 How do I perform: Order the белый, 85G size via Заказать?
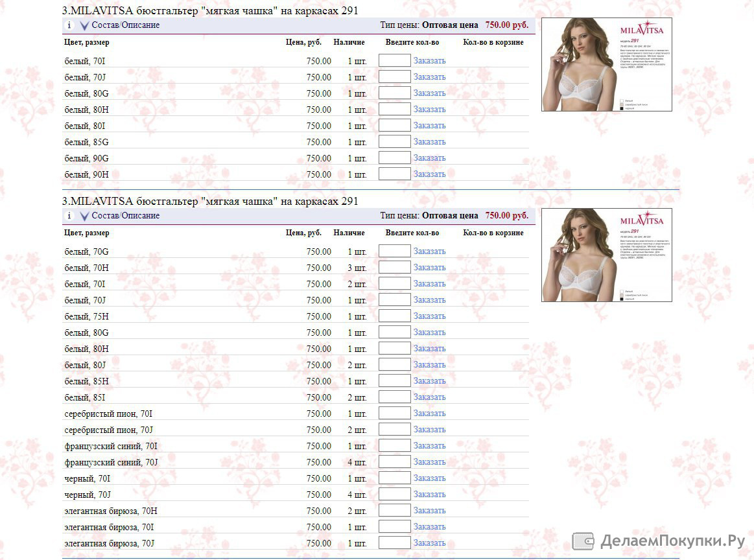point(429,142)
